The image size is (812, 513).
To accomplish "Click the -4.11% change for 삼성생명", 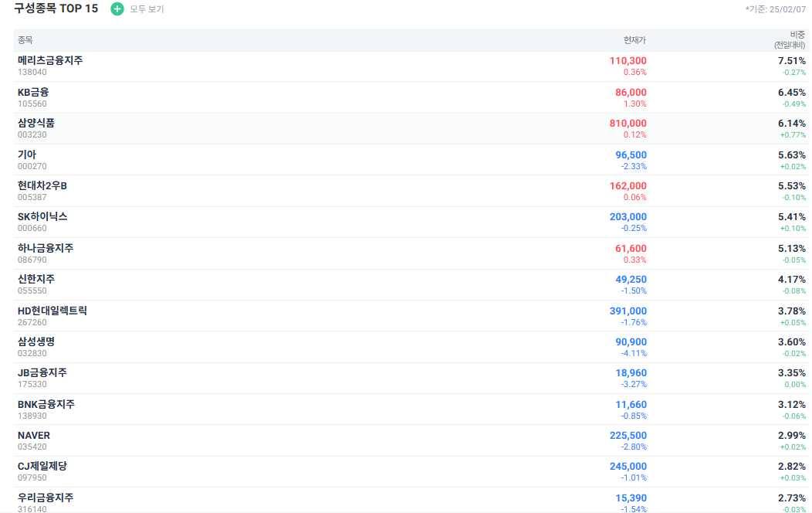I will [x=634, y=353].
